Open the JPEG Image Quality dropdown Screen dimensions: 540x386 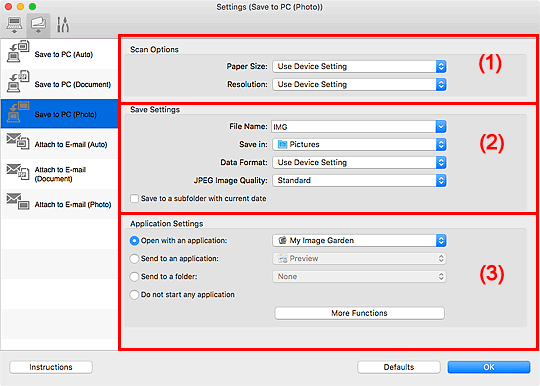(x=359, y=180)
